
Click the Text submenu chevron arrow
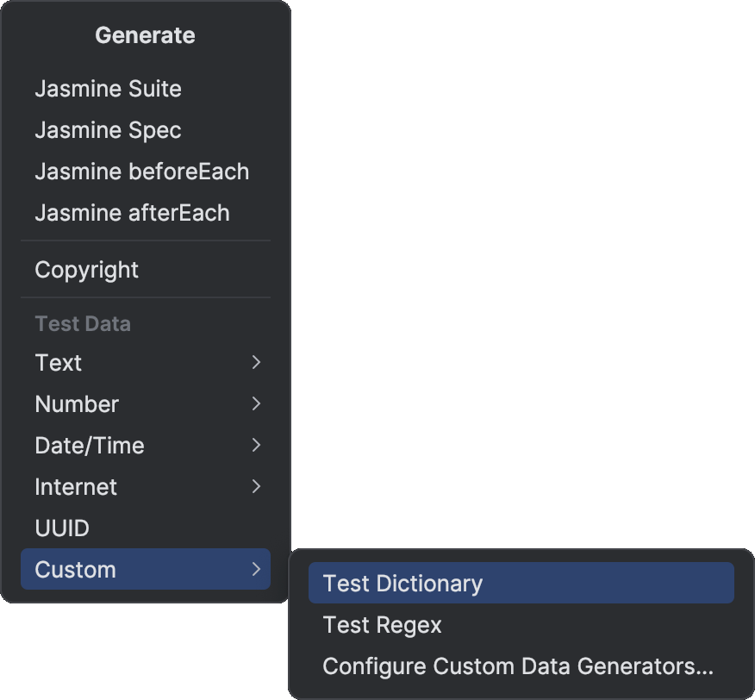tap(256, 363)
